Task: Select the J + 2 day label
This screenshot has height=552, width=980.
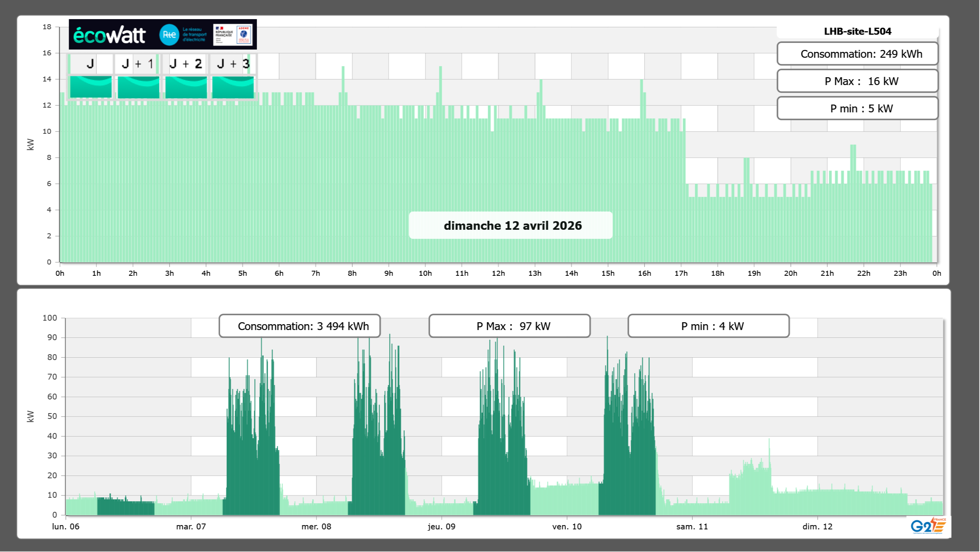Action: point(186,64)
